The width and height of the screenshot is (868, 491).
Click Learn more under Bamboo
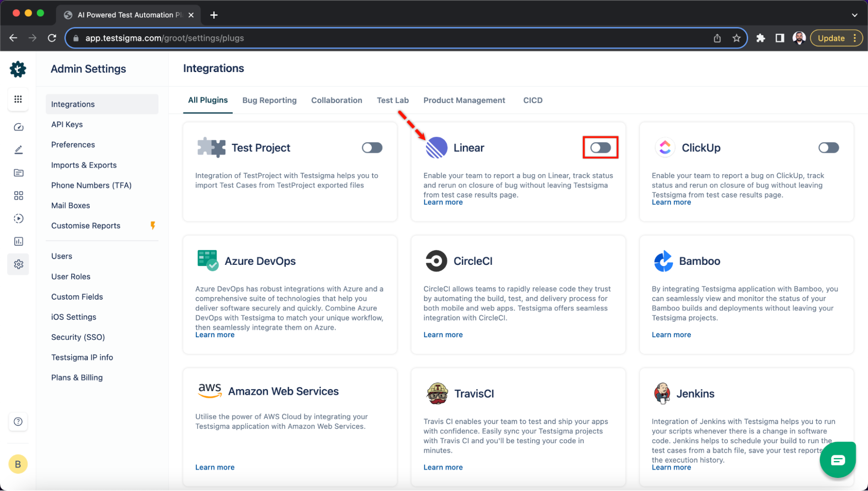click(x=671, y=335)
